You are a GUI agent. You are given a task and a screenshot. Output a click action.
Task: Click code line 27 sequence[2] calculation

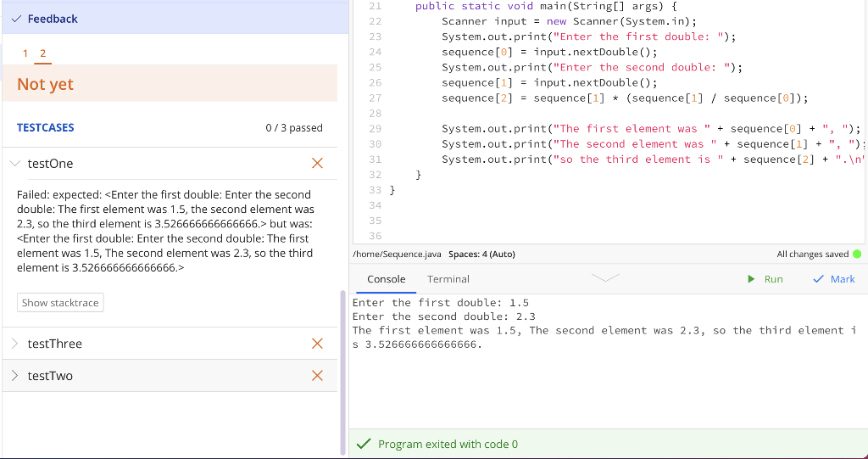[x=625, y=98]
